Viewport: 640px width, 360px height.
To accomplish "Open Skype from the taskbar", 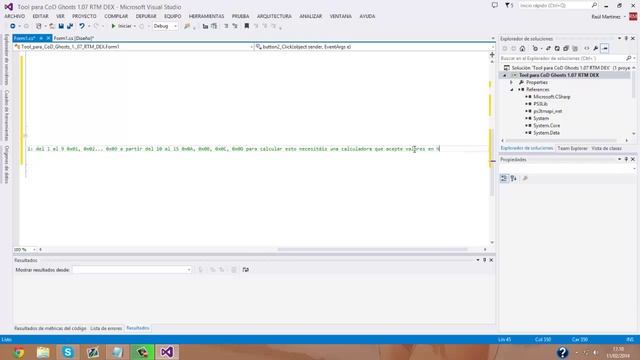I will click(x=68, y=352).
